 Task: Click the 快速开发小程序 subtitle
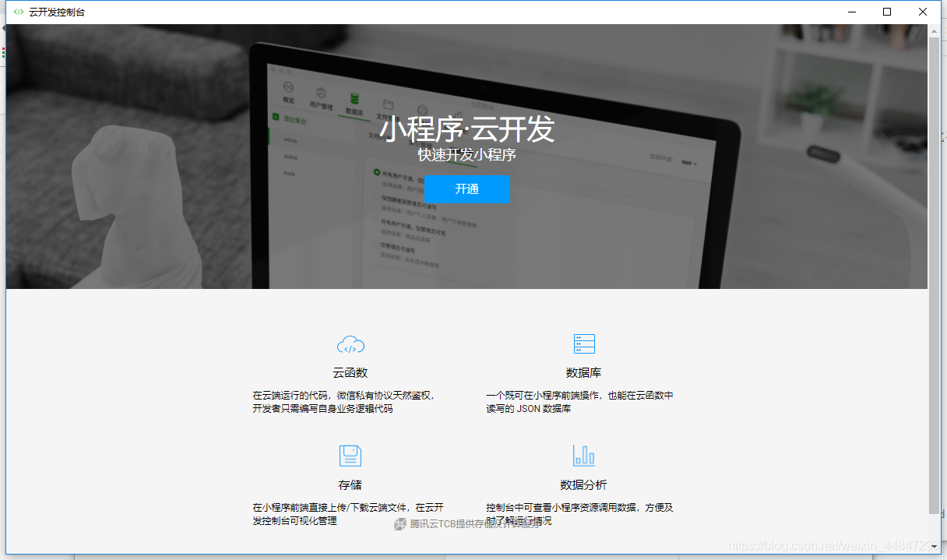click(x=467, y=155)
